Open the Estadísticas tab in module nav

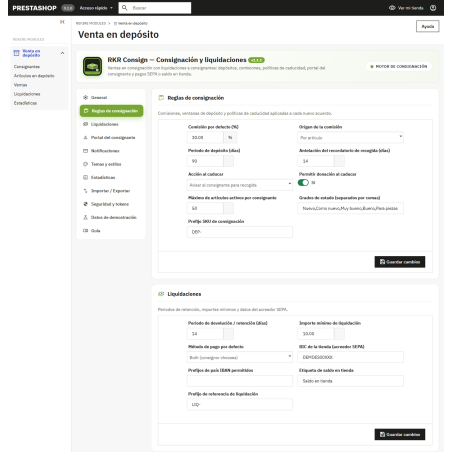click(111, 177)
